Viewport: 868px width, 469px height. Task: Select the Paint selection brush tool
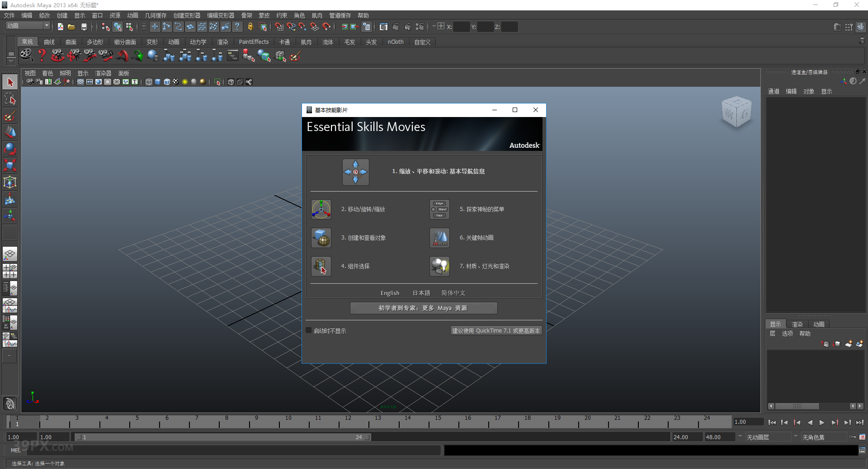tap(10, 116)
